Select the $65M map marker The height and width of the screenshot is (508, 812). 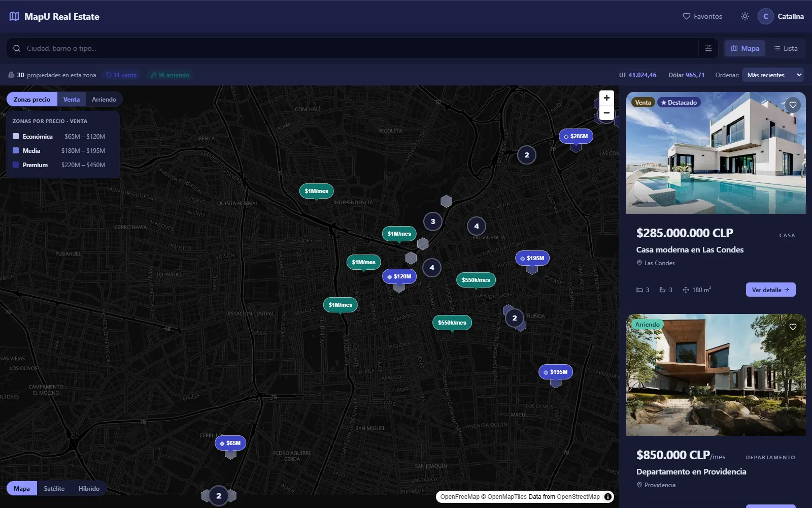231,443
